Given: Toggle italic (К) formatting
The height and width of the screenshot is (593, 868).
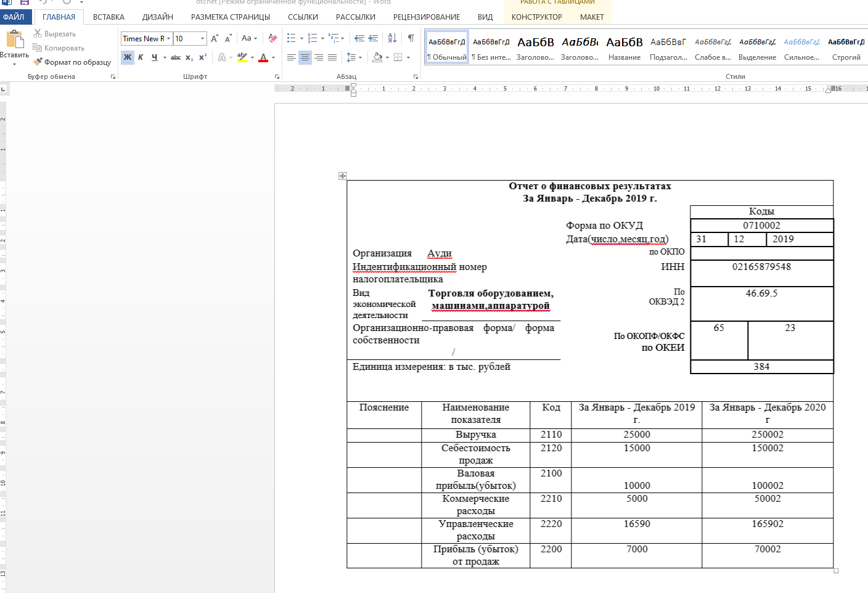Looking at the screenshot, I should click(x=141, y=57).
